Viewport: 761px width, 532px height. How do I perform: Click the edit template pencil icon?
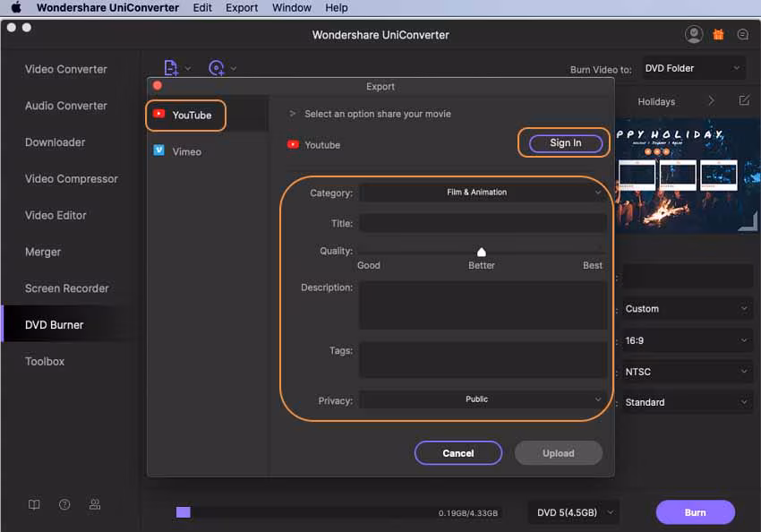744,100
